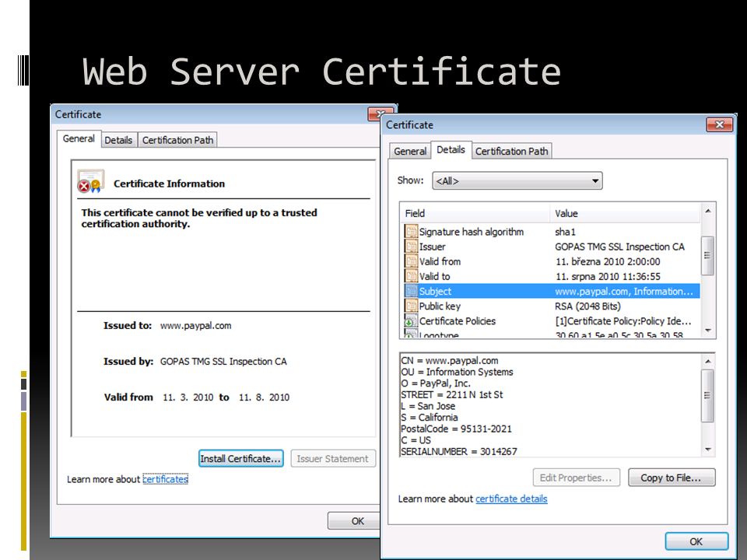Click the Issuer field icon
The width and height of the screenshot is (747, 560).
(411, 247)
